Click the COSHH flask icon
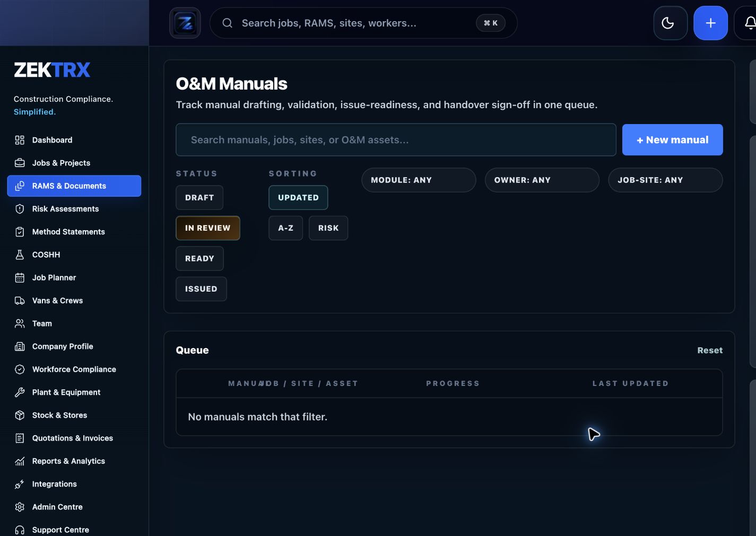 point(20,254)
